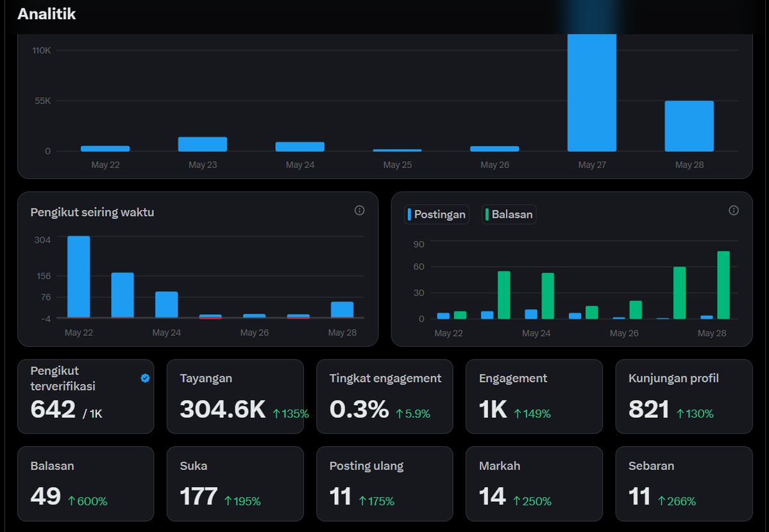Open the Pengikut terverifikasi card
This screenshot has width=769, height=532.
pos(86,397)
